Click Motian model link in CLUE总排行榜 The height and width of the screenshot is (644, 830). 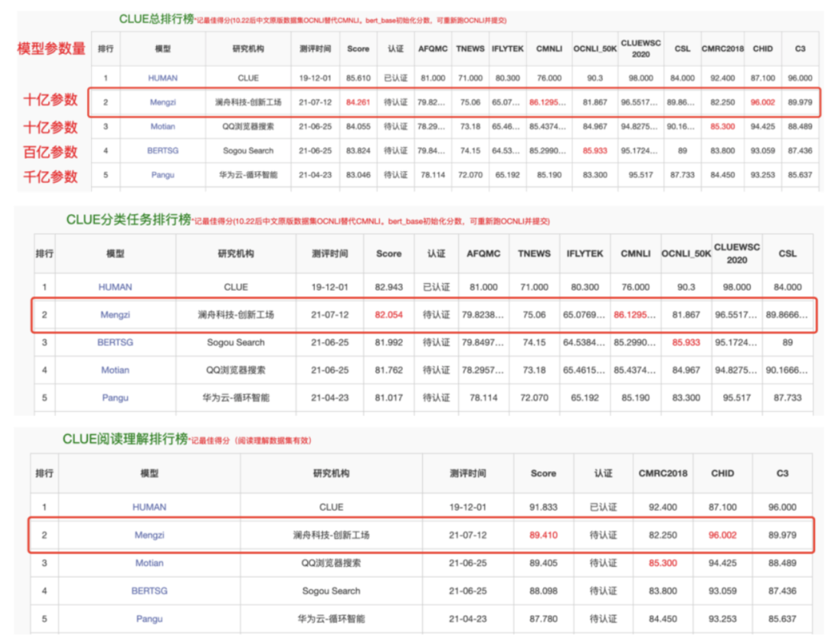coord(163,126)
